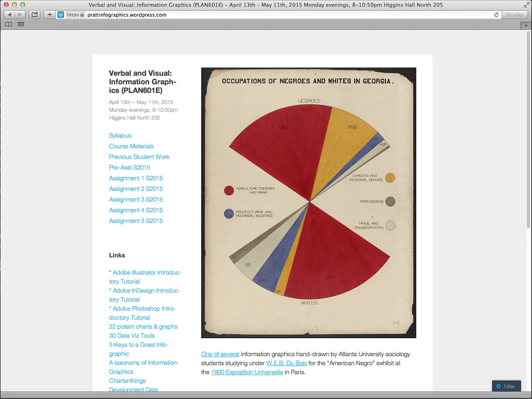The image size is (532, 399).
Task: Open a new tab with plus button
Action: click(526, 25)
